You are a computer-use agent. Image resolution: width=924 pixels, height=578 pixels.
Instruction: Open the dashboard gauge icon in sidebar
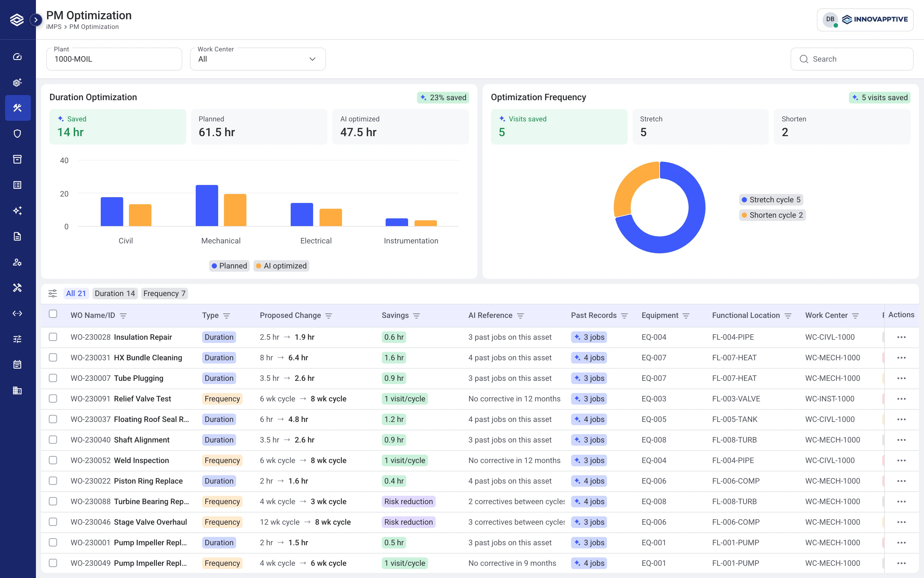point(17,57)
